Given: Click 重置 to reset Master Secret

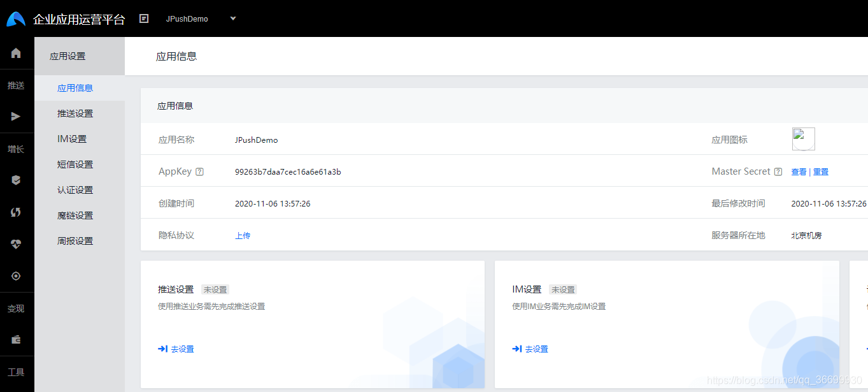Looking at the screenshot, I should [x=821, y=172].
